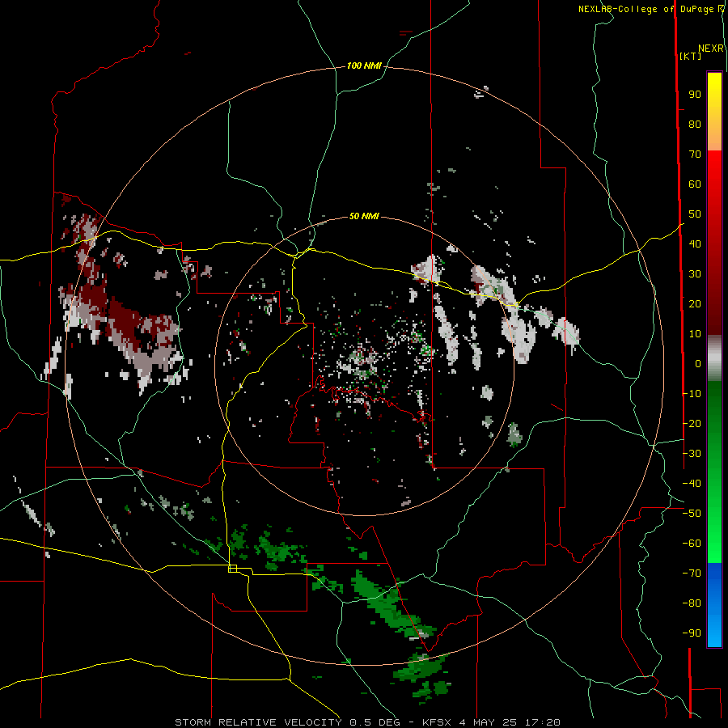Select the "60" scale label
The width and height of the screenshot is (728, 728).
[695, 184]
